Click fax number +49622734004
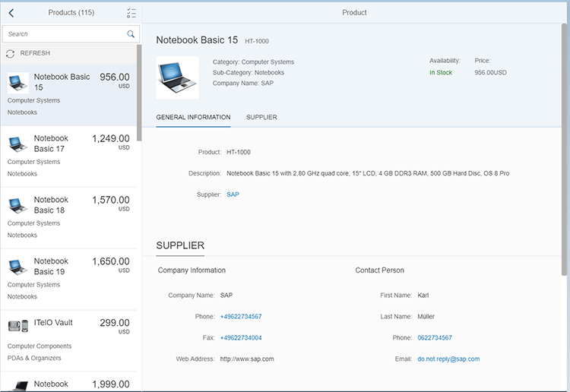Viewport: 570px width, 392px height. 241,337
